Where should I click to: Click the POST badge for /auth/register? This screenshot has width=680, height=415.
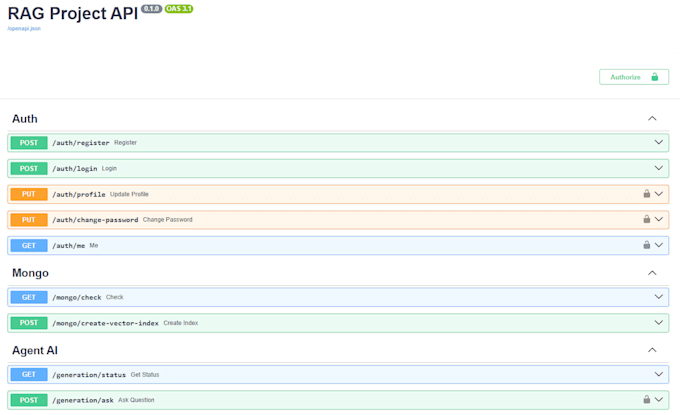(29, 143)
